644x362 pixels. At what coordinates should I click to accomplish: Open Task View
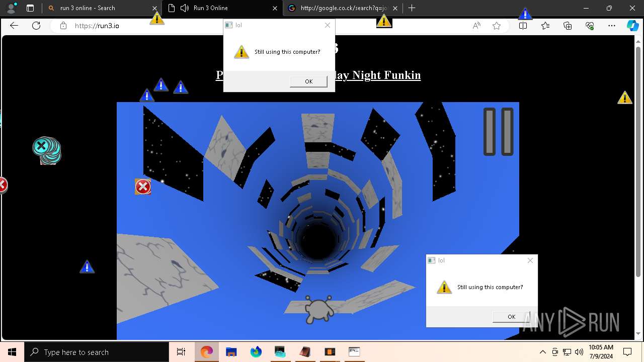click(181, 352)
